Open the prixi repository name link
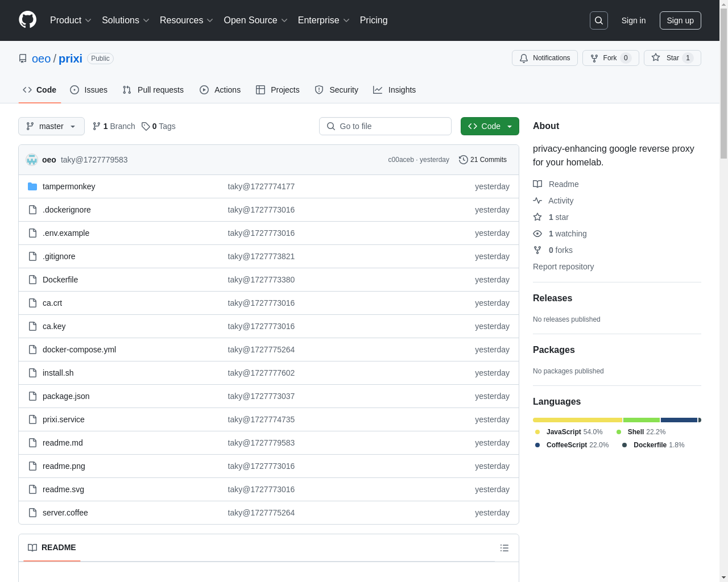 point(71,59)
